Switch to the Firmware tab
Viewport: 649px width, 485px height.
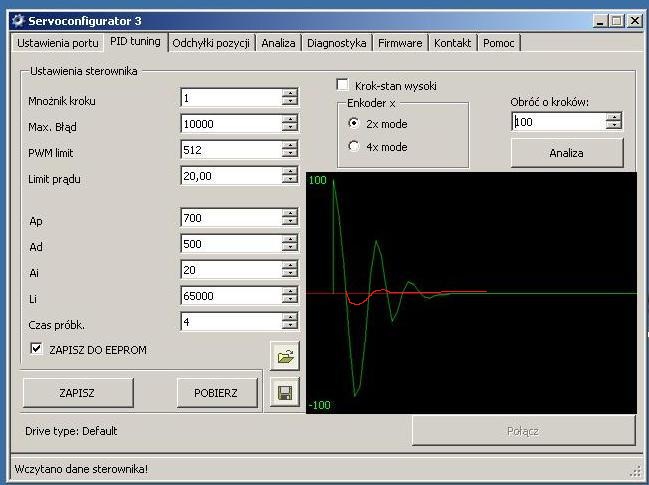(400, 43)
